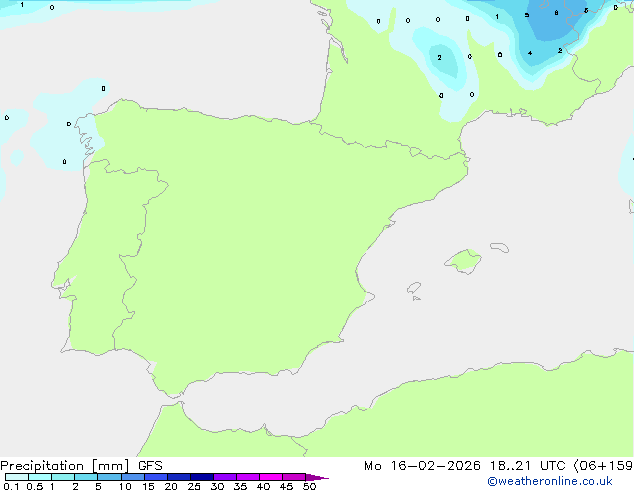Click the 45–50 mm legend color swatch

[x=294, y=477]
